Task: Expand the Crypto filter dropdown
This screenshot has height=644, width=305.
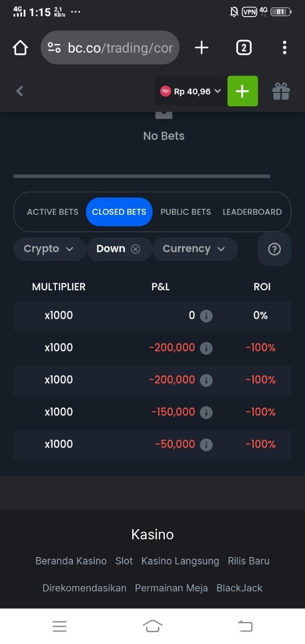Action: point(49,249)
